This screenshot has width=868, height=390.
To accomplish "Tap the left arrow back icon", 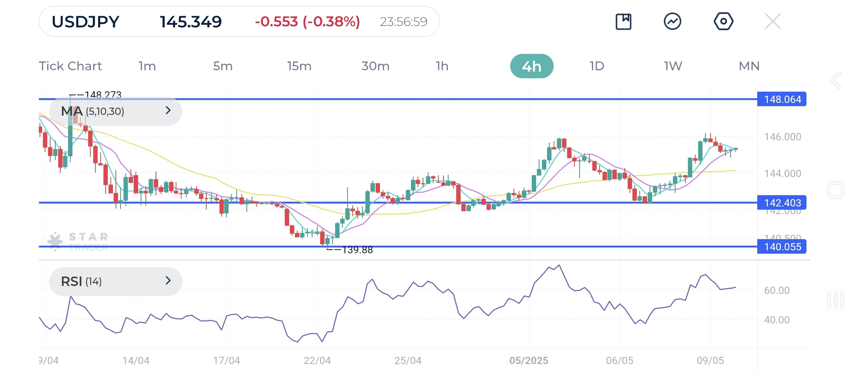I will pyautogui.click(x=836, y=80).
